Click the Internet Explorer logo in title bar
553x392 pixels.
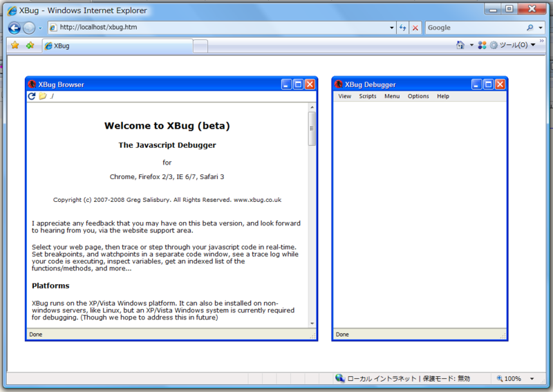pos(12,10)
